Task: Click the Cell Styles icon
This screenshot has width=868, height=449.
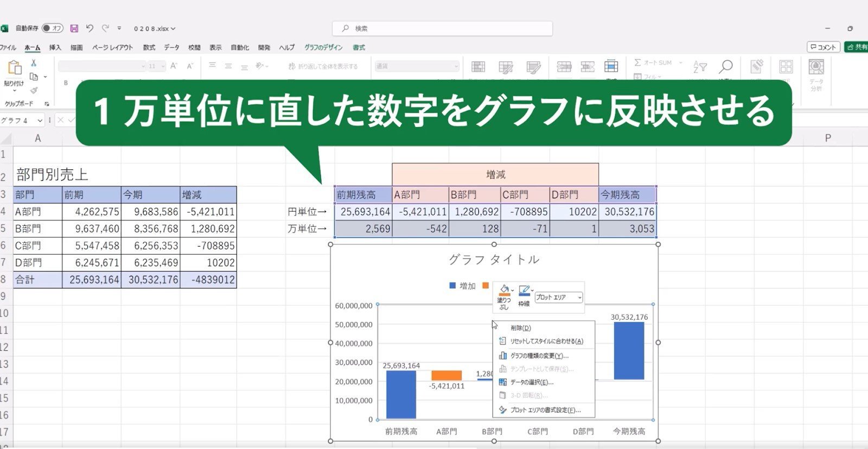Action: click(x=533, y=67)
